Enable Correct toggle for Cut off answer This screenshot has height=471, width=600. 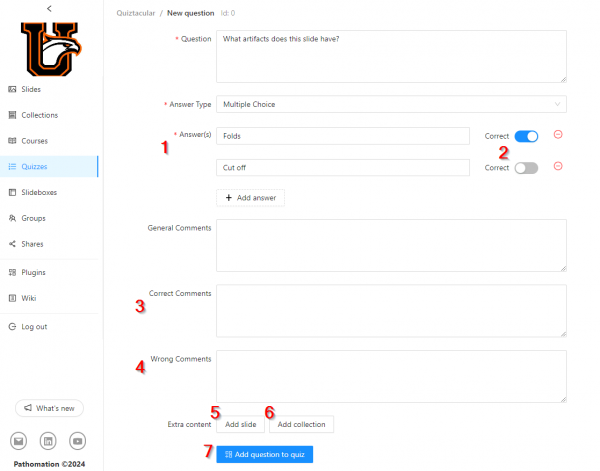tap(526, 168)
